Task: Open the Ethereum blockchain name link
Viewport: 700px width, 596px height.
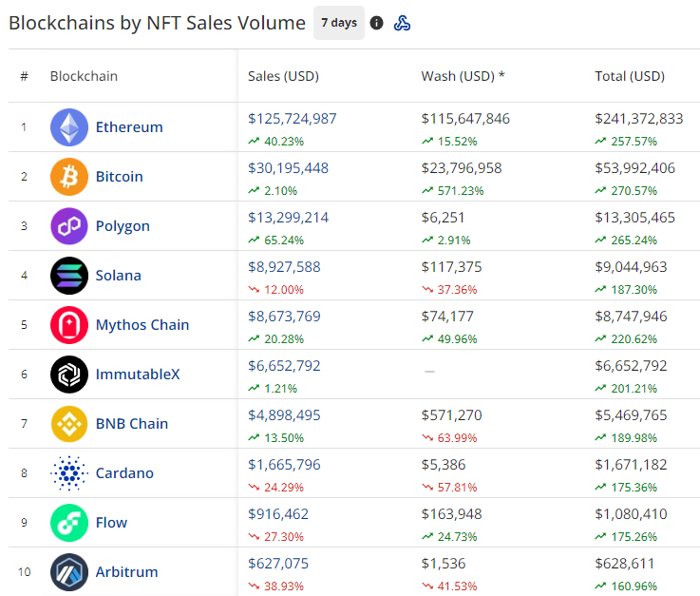Action: [x=129, y=127]
